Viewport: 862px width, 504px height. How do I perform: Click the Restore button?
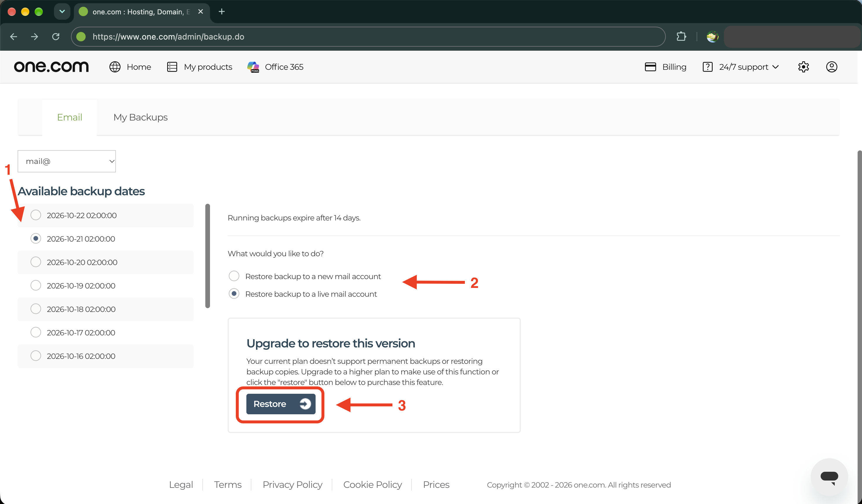coord(281,404)
